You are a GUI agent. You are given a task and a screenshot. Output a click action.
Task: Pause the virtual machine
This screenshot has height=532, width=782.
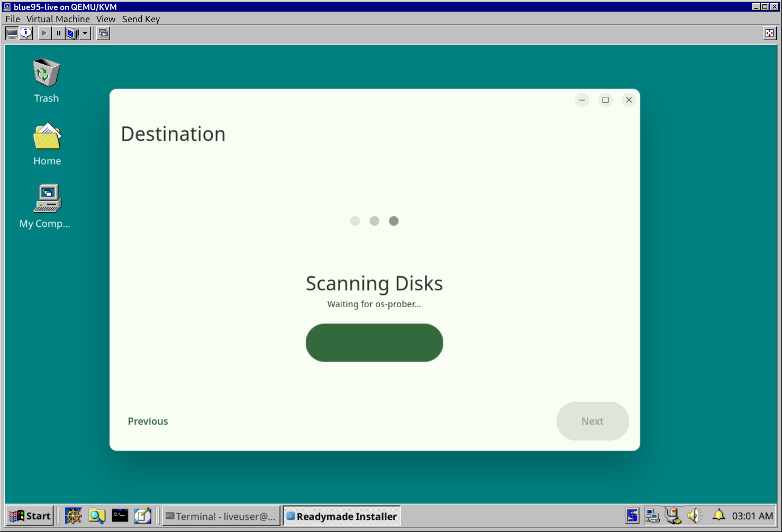59,33
